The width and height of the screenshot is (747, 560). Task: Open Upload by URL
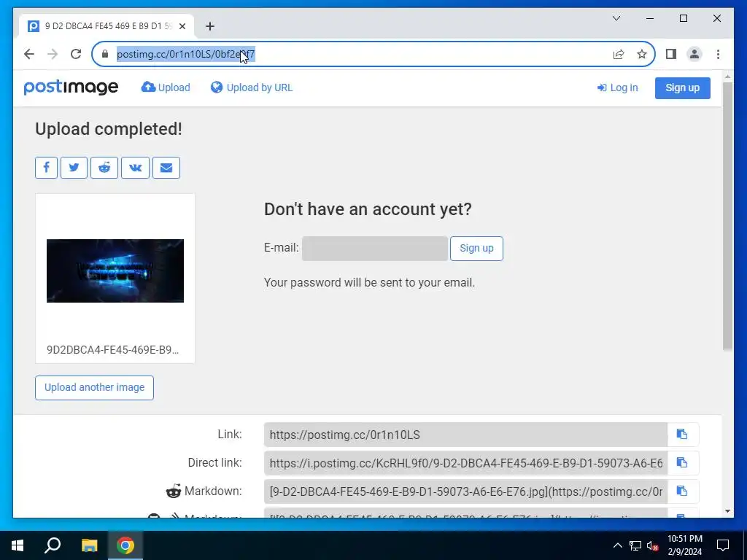tap(252, 87)
